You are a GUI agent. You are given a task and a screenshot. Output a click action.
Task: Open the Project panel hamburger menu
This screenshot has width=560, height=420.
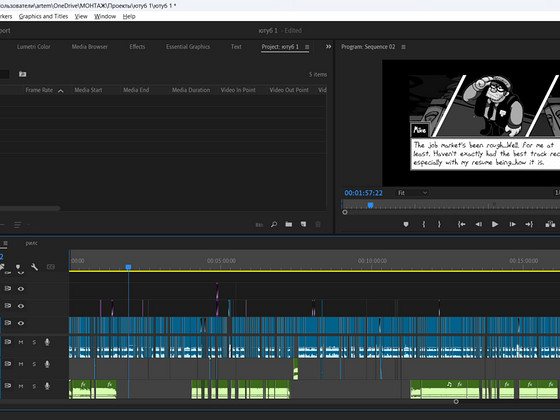(x=307, y=47)
